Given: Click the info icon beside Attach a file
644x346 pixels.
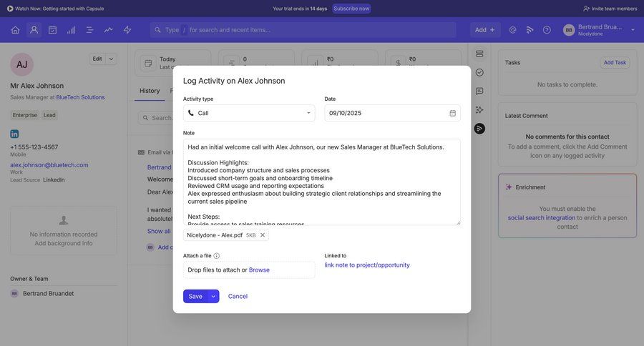Looking at the screenshot, I should click(217, 256).
